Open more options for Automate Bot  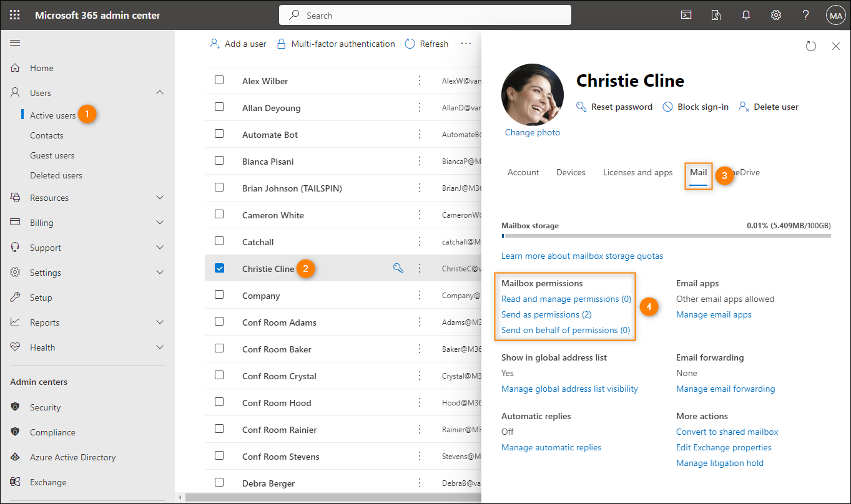pyautogui.click(x=420, y=134)
